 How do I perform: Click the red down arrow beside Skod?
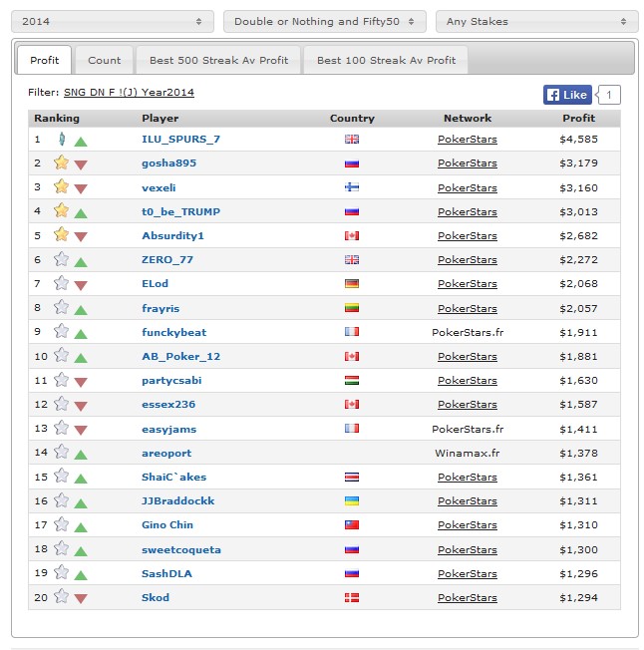tap(81, 598)
